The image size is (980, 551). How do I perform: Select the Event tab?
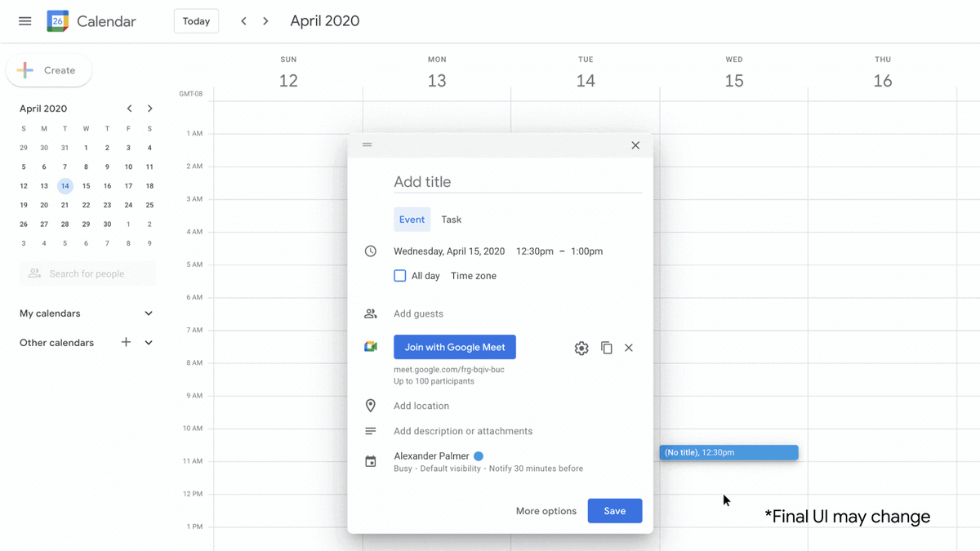tap(412, 220)
